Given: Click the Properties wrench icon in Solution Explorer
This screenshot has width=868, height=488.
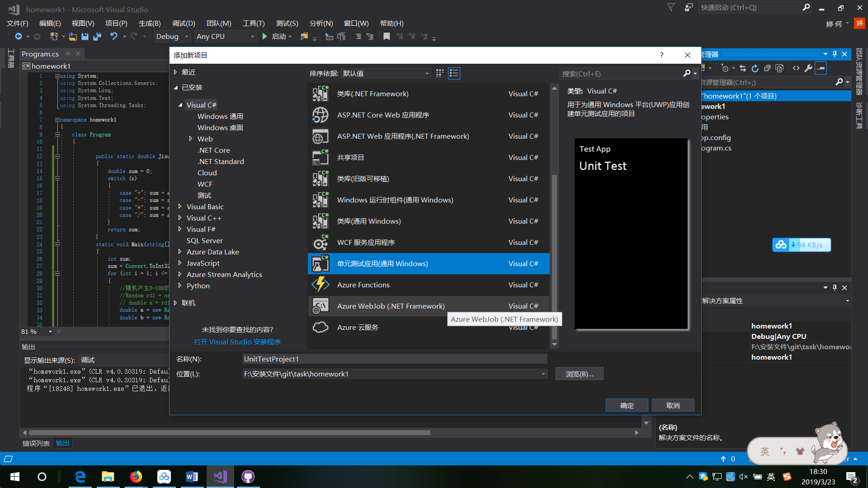Looking at the screenshot, I should click(x=808, y=68).
